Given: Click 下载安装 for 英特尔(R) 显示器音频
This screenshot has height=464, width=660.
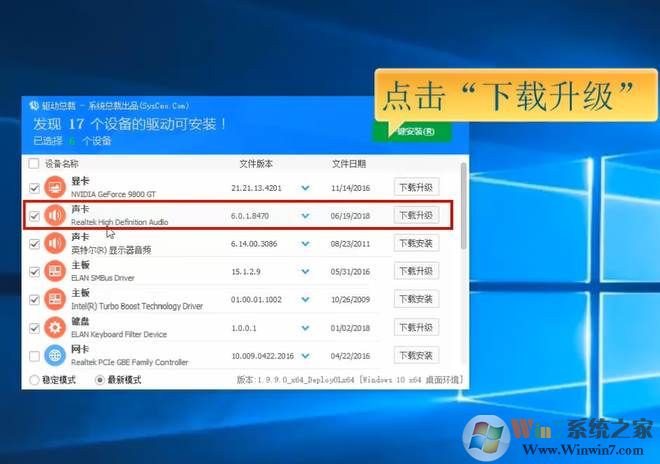Looking at the screenshot, I should coord(416,243).
